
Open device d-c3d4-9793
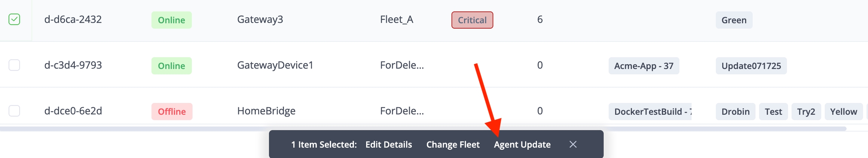[x=73, y=65]
